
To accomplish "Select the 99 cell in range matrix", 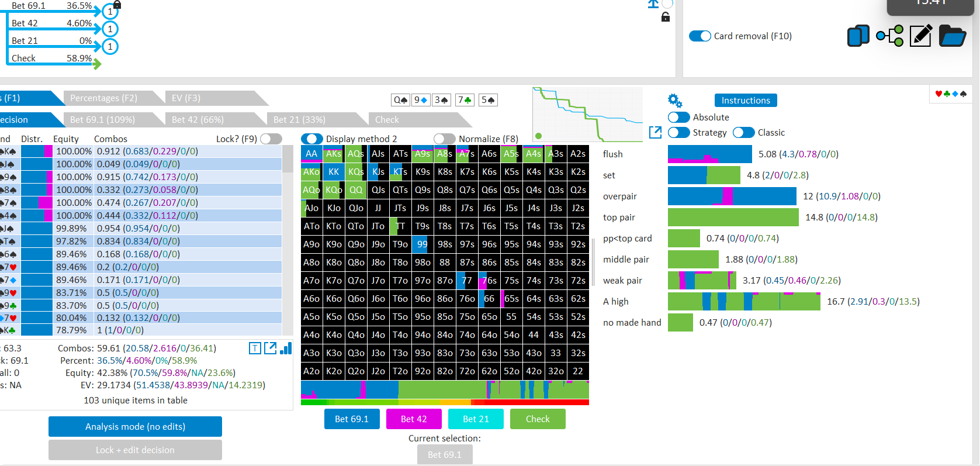I will pyautogui.click(x=423, y=244).
